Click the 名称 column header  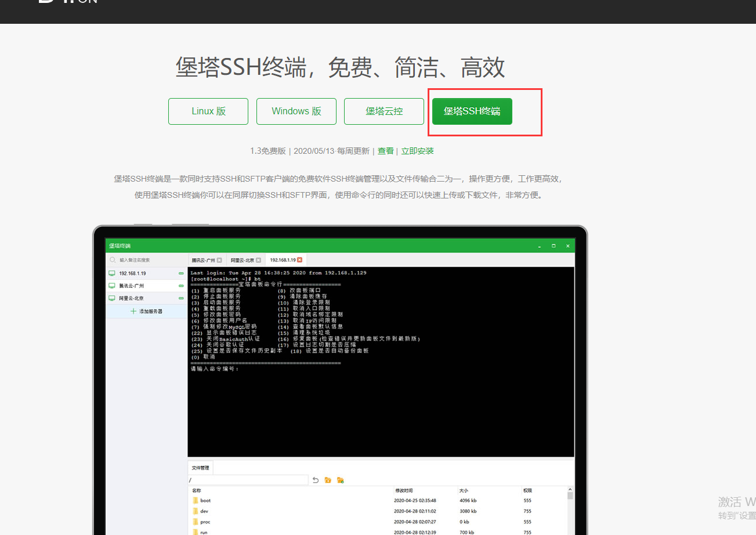coord(197,491)
